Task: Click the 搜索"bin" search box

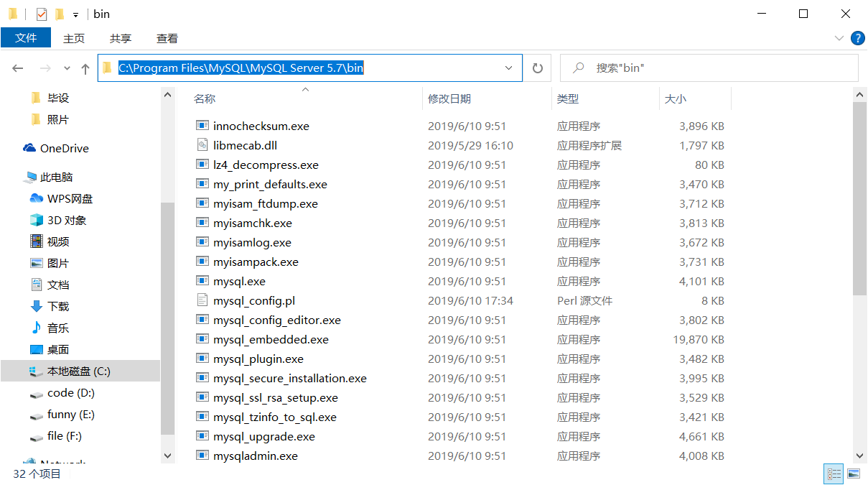Action: (709, 68)
